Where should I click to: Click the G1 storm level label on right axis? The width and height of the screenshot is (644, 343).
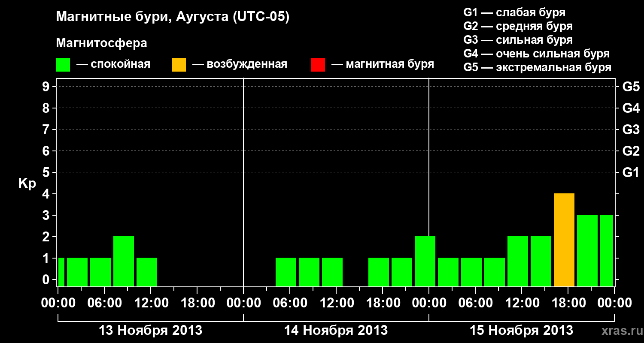click(631, 172)
